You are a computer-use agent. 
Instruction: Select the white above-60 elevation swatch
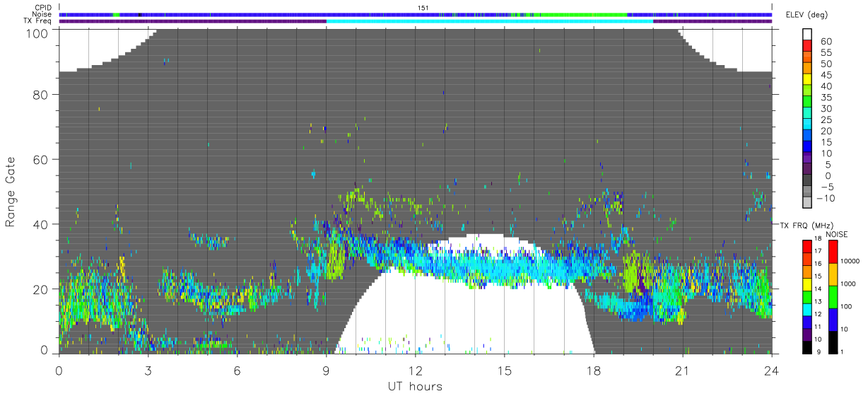(808, 35)
